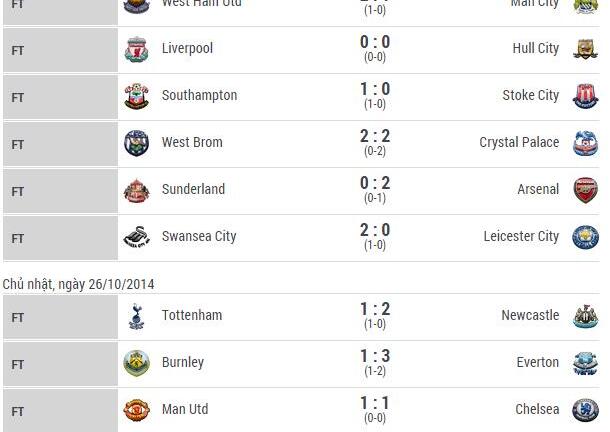Viewport: 610px width, 432px height.
Task: View Sunderland vs Arsenal 0:2 score details
Action: (x=375, y=190)
